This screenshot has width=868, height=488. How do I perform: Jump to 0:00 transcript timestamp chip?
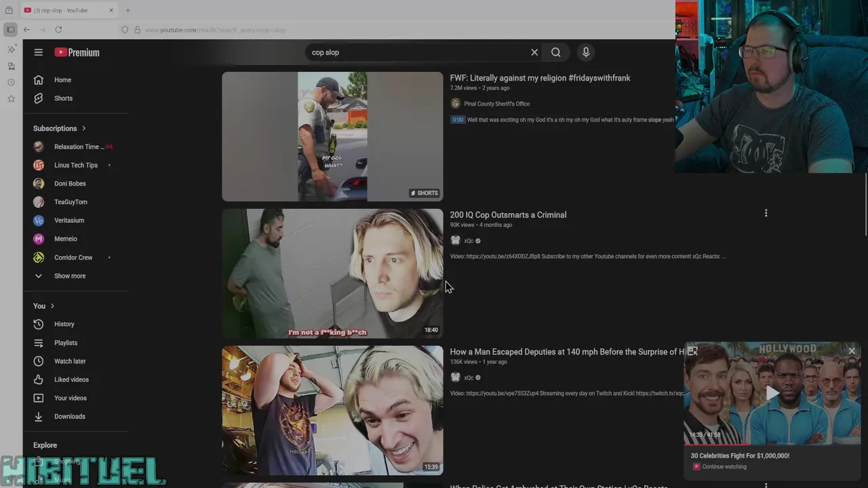pos(458,120)
